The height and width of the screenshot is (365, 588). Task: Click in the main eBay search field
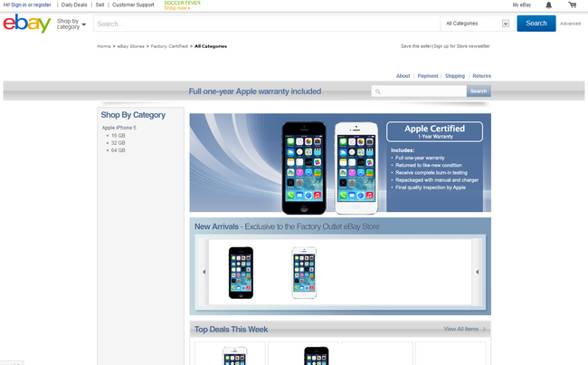pos(267,24)
